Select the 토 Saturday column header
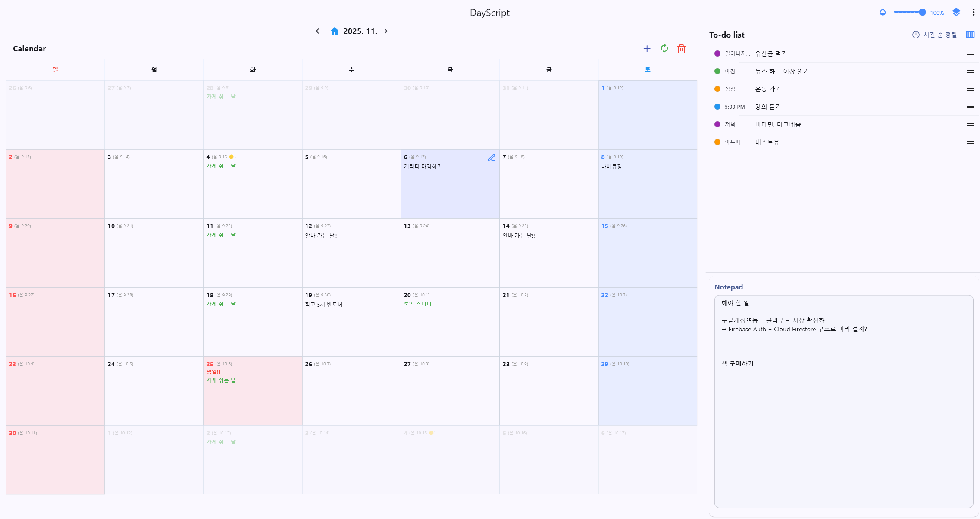Image resolution: width=980 pixels, height=519 pixels. click(x=647, y=69)
